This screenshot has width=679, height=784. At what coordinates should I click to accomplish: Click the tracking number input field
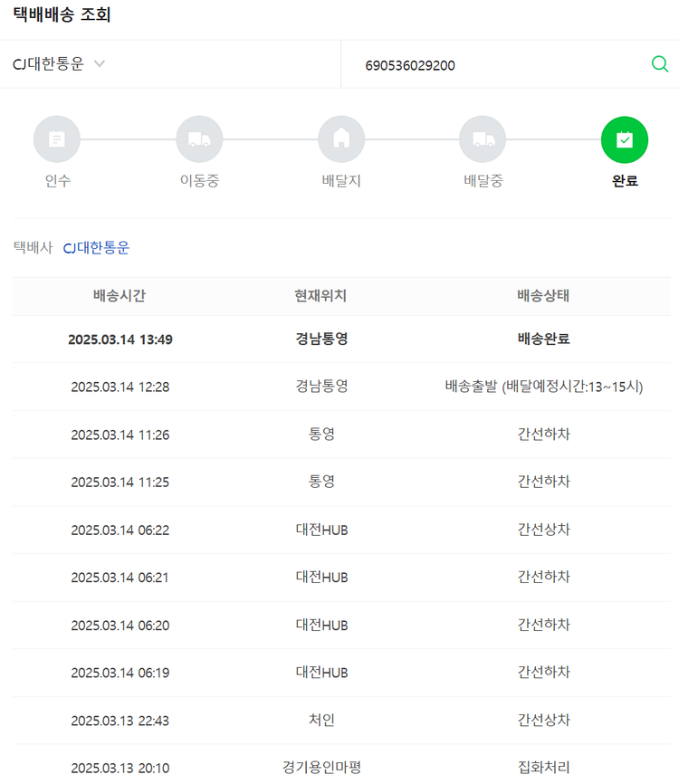tap(498, 65)
